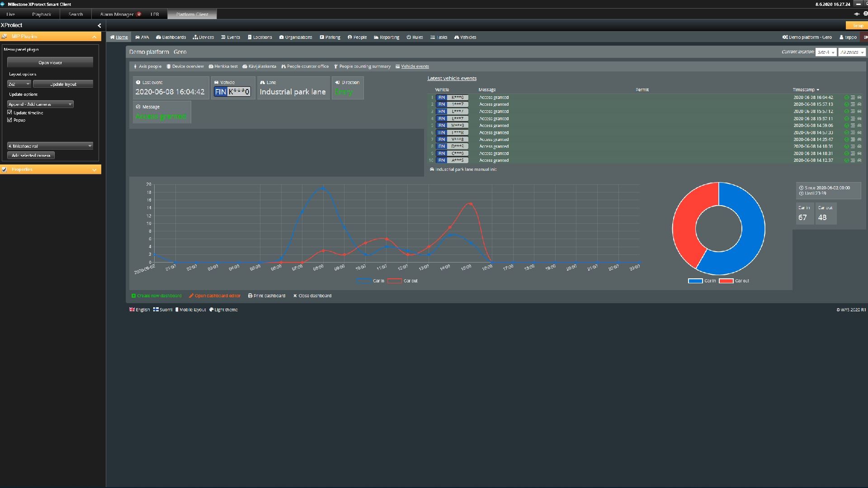Toggle the Properties panel checkbox
This screenshot has height=488, width=868.
tap(5, 169)
